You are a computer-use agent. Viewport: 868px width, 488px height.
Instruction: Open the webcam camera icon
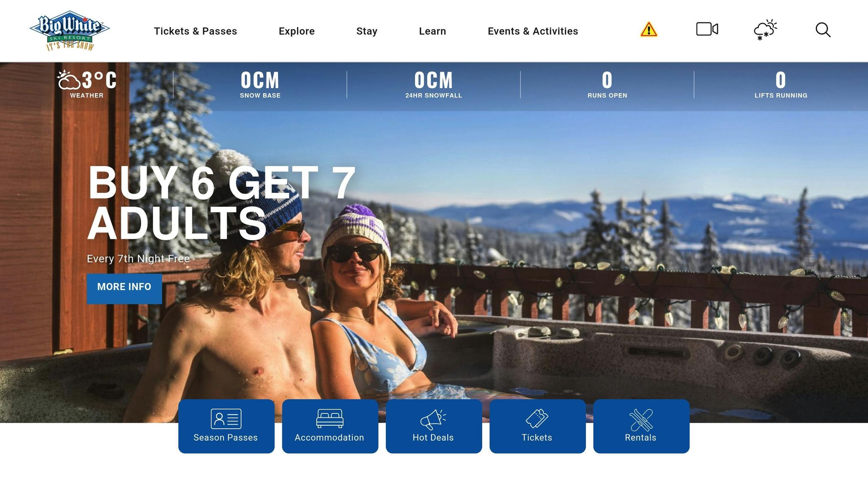tap(707, 29)
